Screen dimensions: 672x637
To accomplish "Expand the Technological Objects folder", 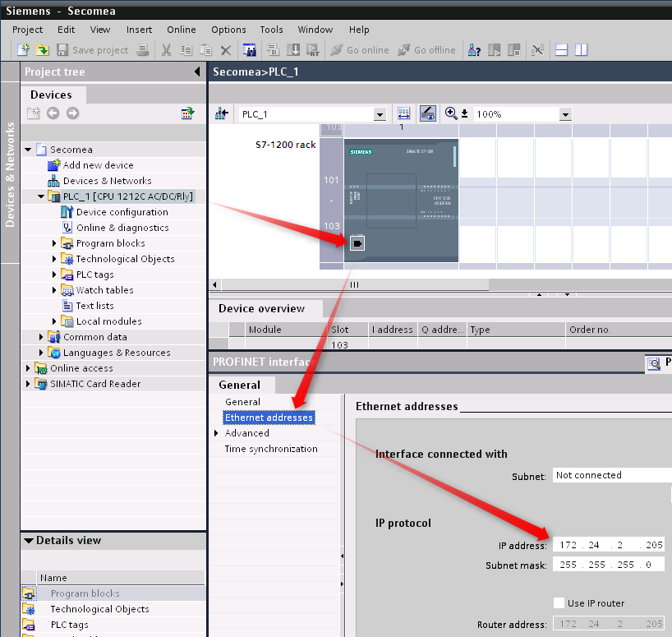I will (x=54, y=259).
